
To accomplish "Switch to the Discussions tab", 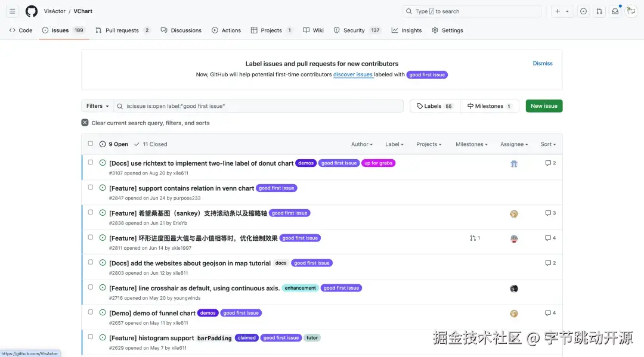I will (x=181, y=30).
